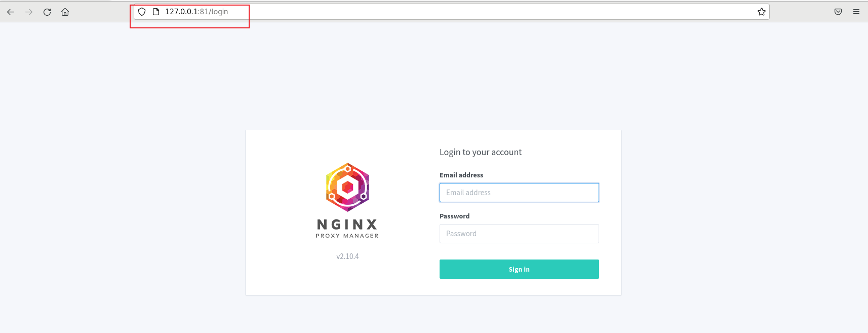Click the PROXY MANAGER subtitle text
The width and height of the screenshot is (868, 333).
(347, 236)
